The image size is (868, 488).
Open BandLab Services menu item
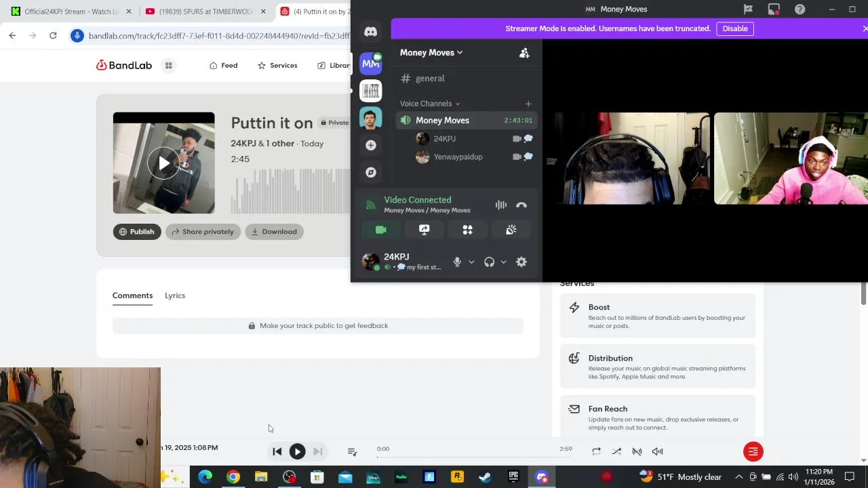coord(277,66)
